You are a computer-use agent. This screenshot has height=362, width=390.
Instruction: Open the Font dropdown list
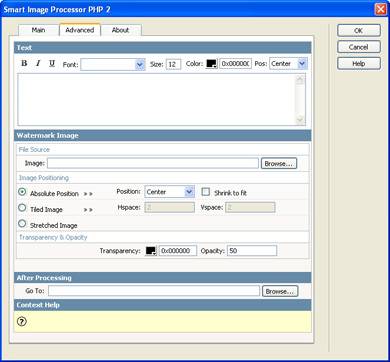point(140,64)
